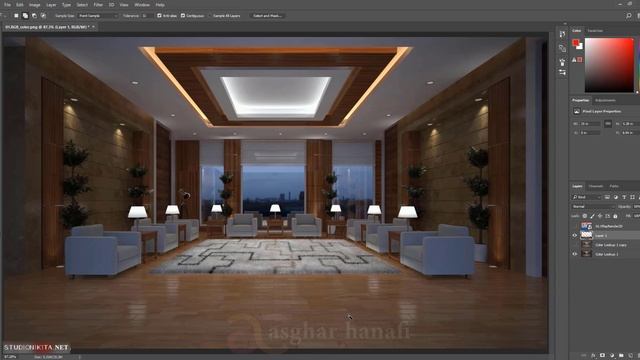This screenshot has height=360, width=640.
Task: Click Create new adjustment layer icon
Action: pos(612,356)
